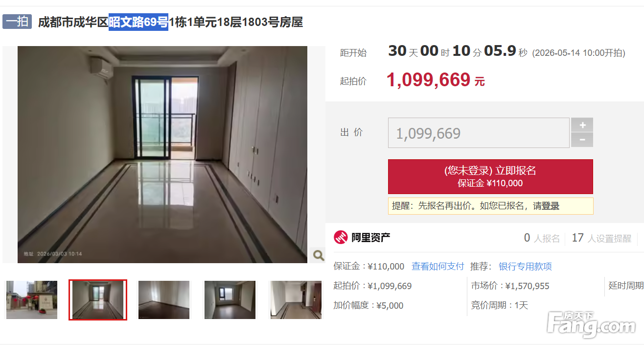
Task: Click the main apartment photo
Action: pos(162,154)
